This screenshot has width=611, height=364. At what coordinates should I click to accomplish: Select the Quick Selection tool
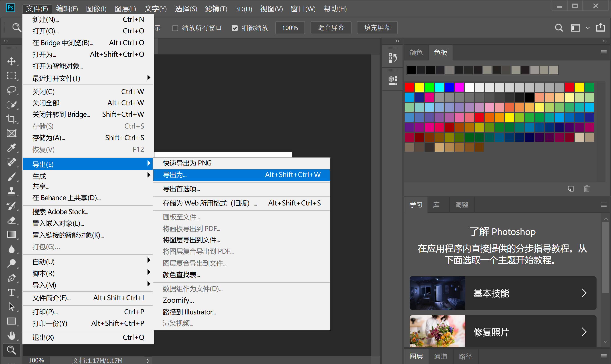pyautogui.click(x=12, y=105)
